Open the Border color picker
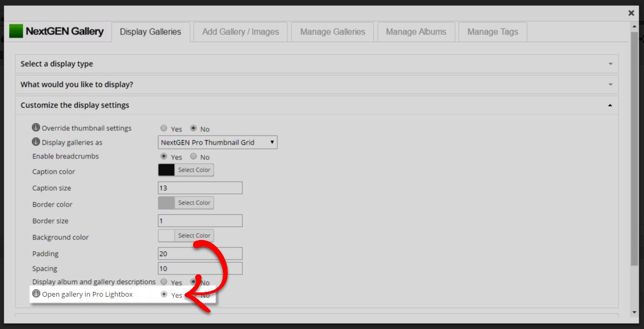This screenshot has width=644, height=329. pos(186,203)
